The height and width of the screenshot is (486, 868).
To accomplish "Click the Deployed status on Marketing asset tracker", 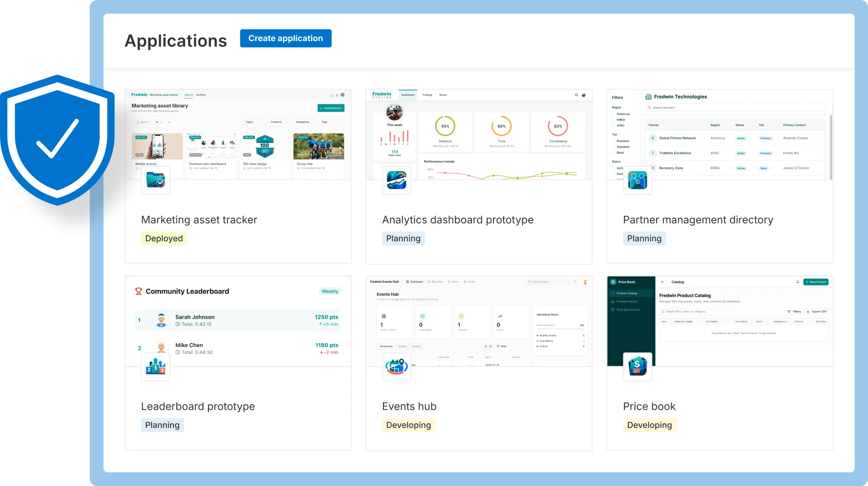I will pos(164,238).
